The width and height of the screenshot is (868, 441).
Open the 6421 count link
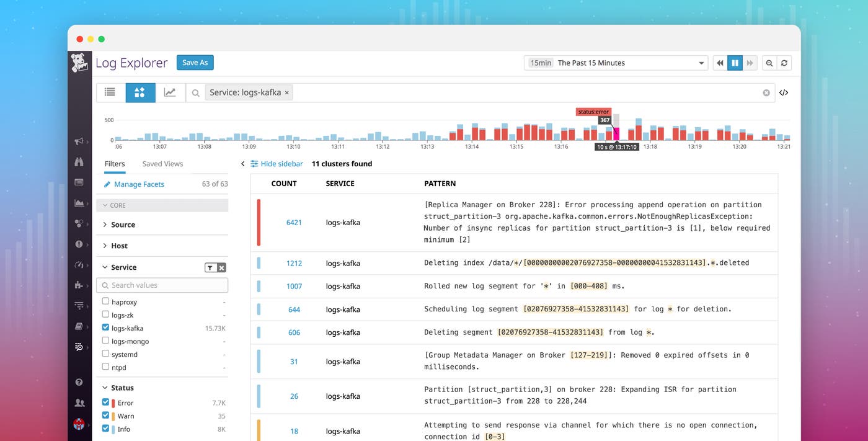pos(293,222)
